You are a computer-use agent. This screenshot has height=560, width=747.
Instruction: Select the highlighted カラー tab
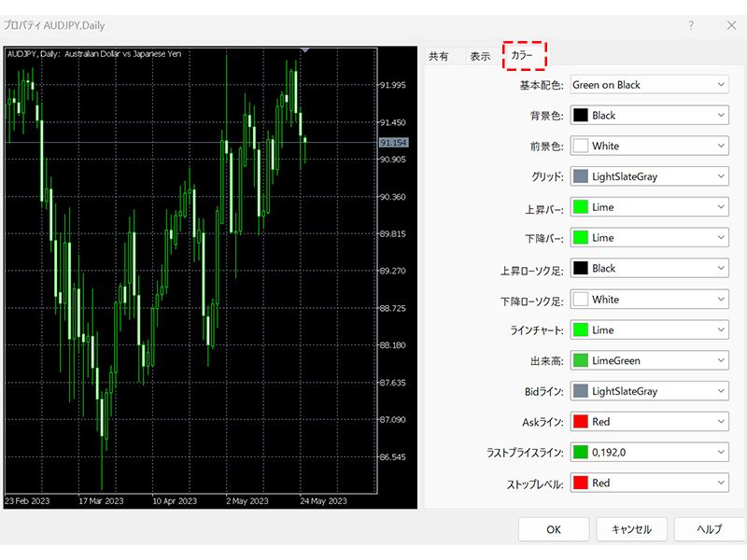coord(523,56)
